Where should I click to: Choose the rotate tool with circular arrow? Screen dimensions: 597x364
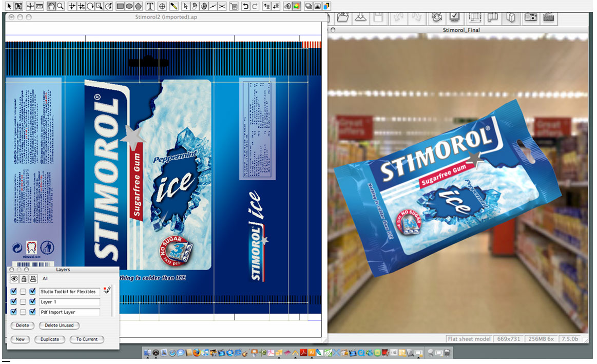tap(90, 6)
